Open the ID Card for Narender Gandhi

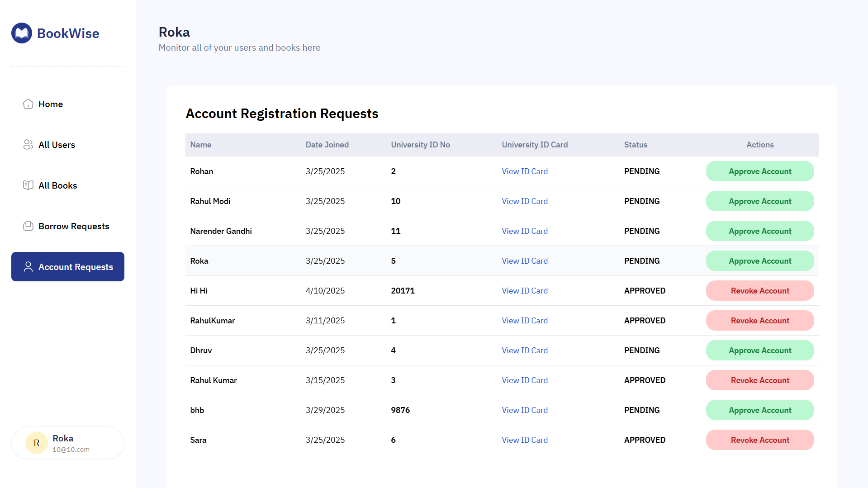tap(524, 231)
